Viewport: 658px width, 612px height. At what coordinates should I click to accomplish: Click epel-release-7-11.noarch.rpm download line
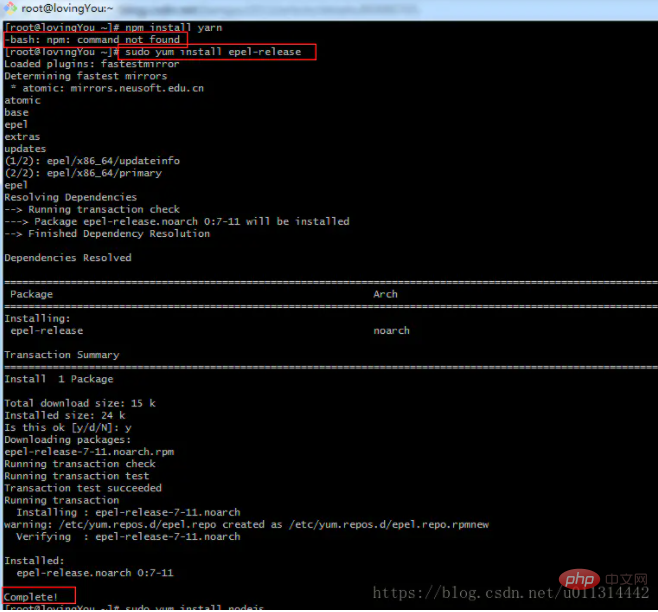pos(89,452)
